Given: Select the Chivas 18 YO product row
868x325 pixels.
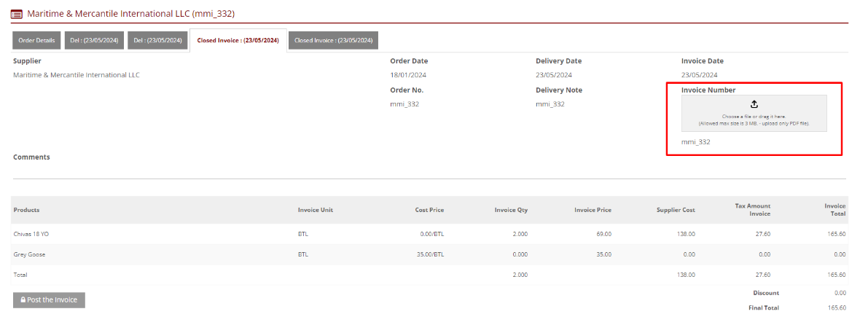Looking at the screenshot, I should [x=31, y=234].
